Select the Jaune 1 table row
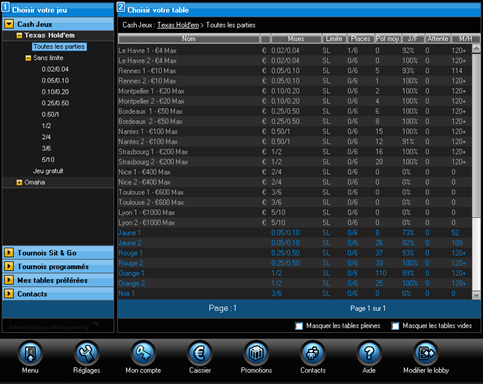Image resolution: width=483 pixels, height=384 pixels. [295, 233]
